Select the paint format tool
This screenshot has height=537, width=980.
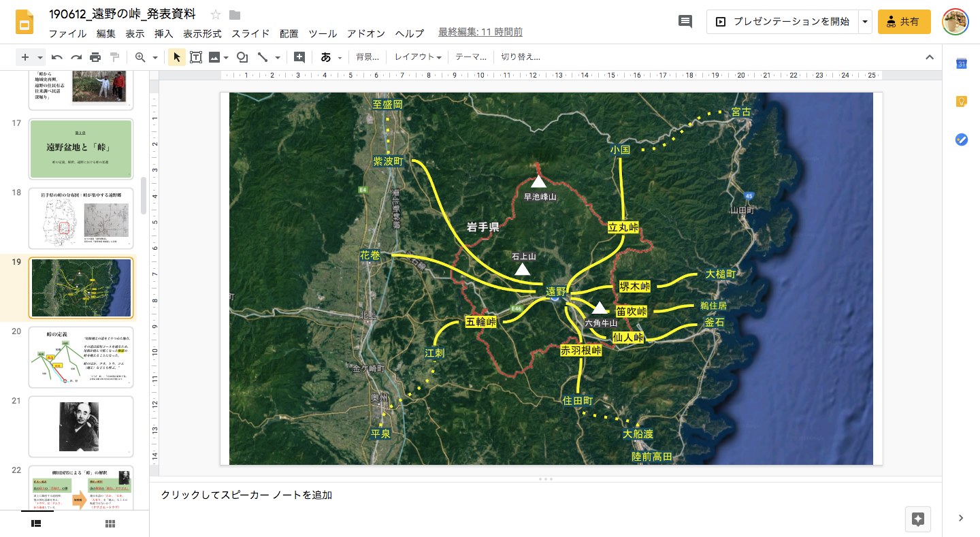point(114,57)
